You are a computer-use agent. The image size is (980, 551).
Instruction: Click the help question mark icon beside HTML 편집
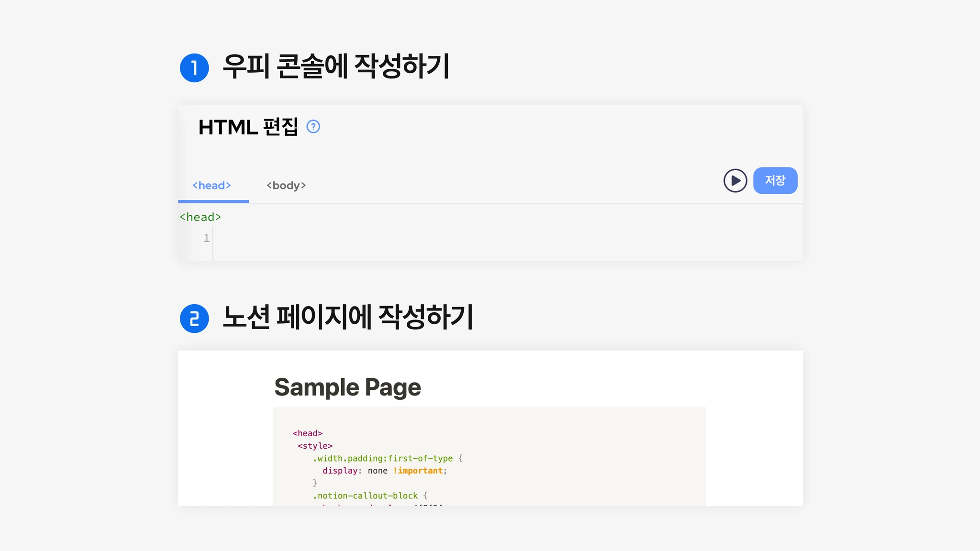point(313,127)
